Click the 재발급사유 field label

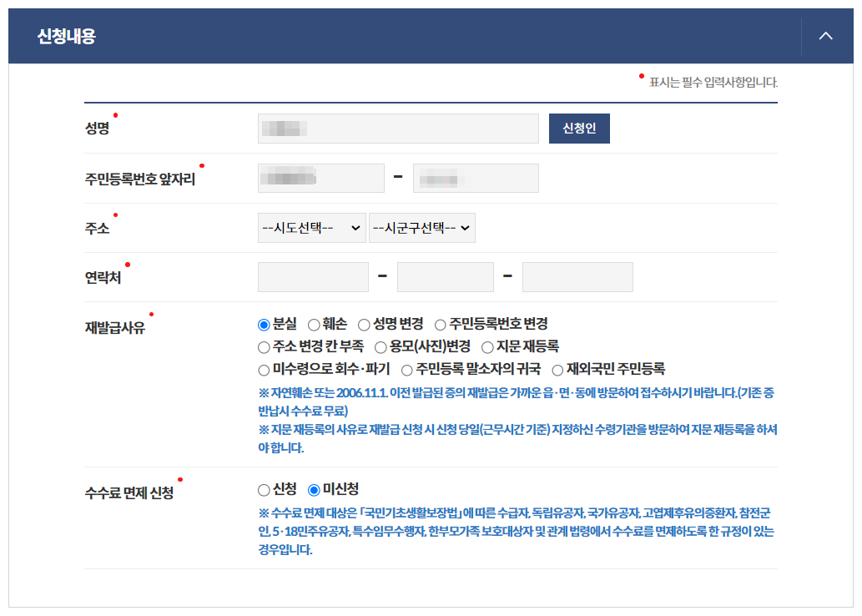point(115,328)
